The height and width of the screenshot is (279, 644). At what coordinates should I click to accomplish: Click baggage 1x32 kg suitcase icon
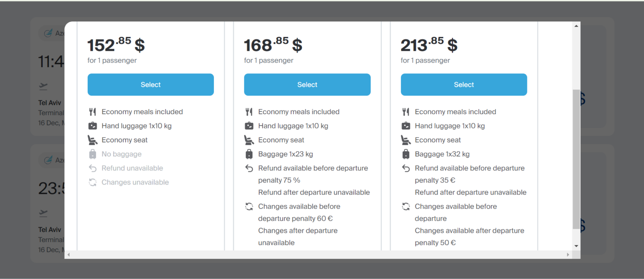pyautogui.click(x=406, y=154)
